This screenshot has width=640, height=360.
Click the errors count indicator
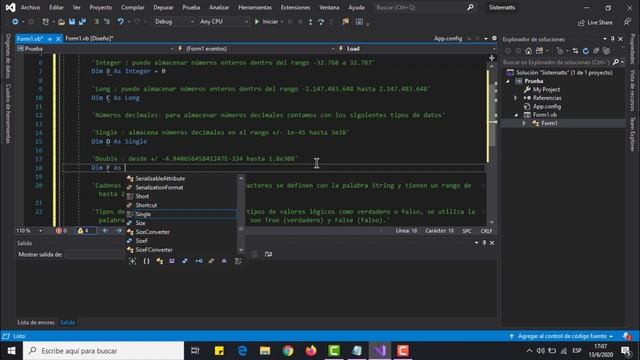pyautogui.click(x=61, y=231)
